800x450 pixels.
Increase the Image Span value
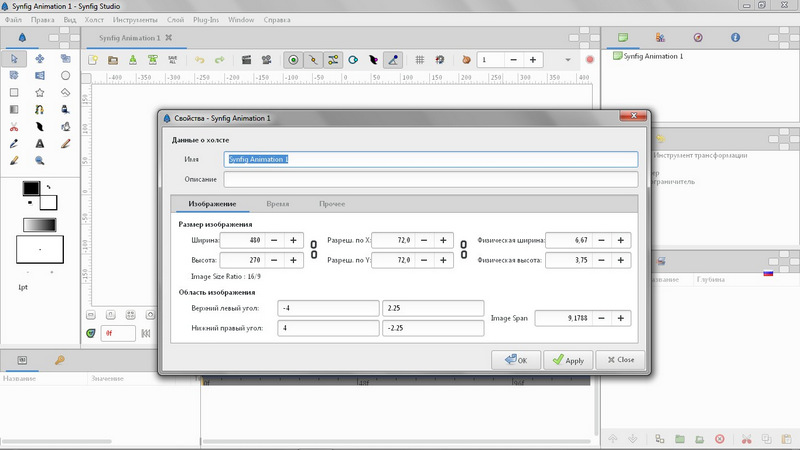coord(621,318)
